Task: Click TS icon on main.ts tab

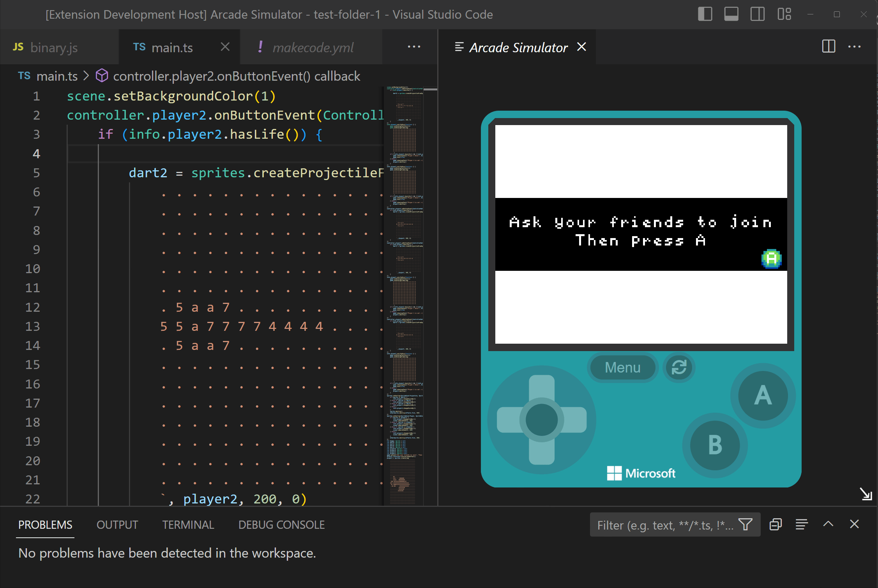Action: pyautogui.click(x=139, y=47)
